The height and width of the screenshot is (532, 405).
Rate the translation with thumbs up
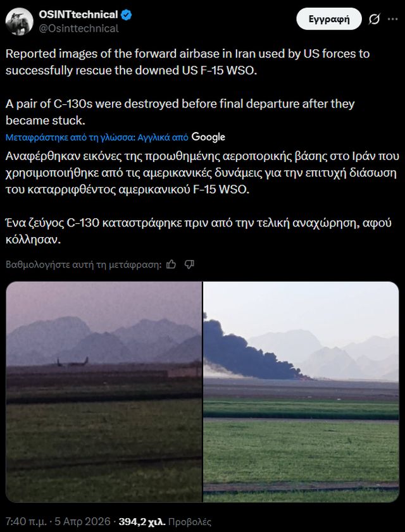[171, 264]
